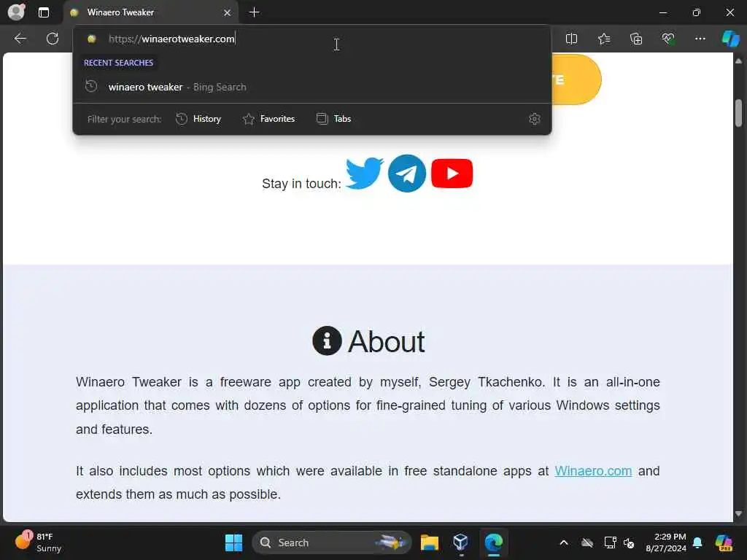
Task: Open the Edge profile avatar
Action: (16, 12)
